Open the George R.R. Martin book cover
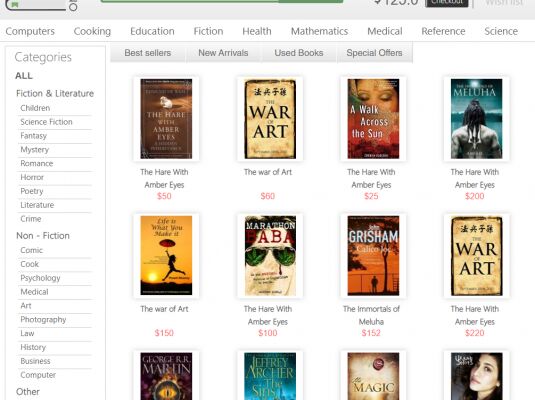535x400 pixels. (x=166, y=376)
